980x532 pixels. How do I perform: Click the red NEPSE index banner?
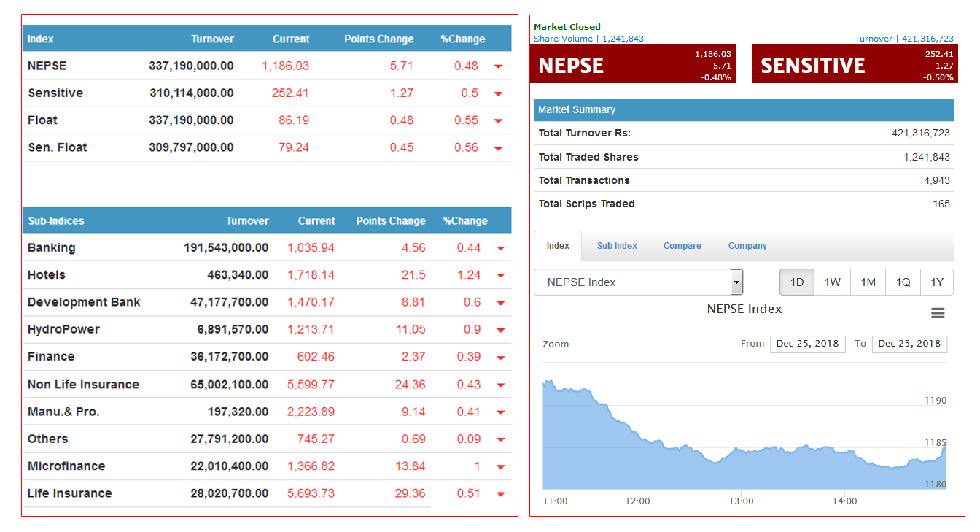[x=634, y=64]
